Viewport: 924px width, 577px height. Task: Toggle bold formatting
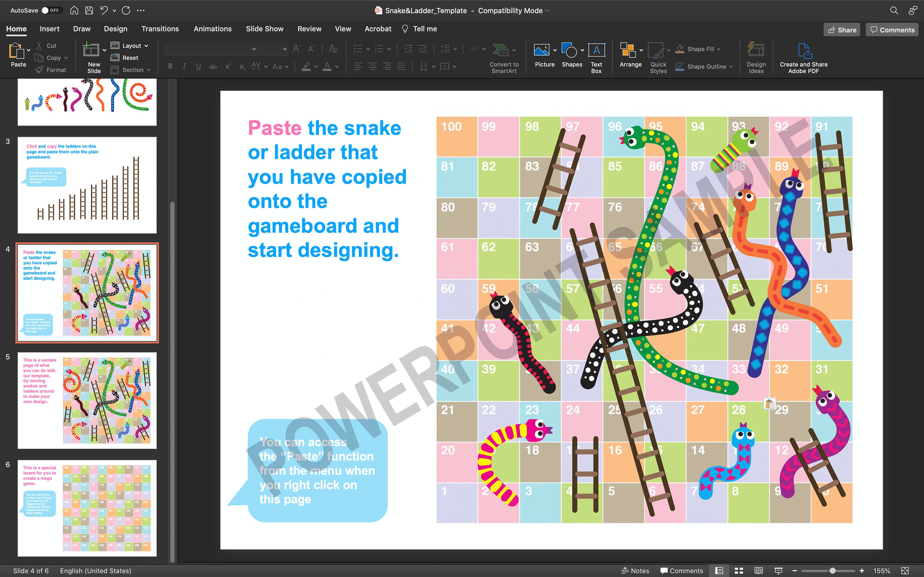click(170, 66)
